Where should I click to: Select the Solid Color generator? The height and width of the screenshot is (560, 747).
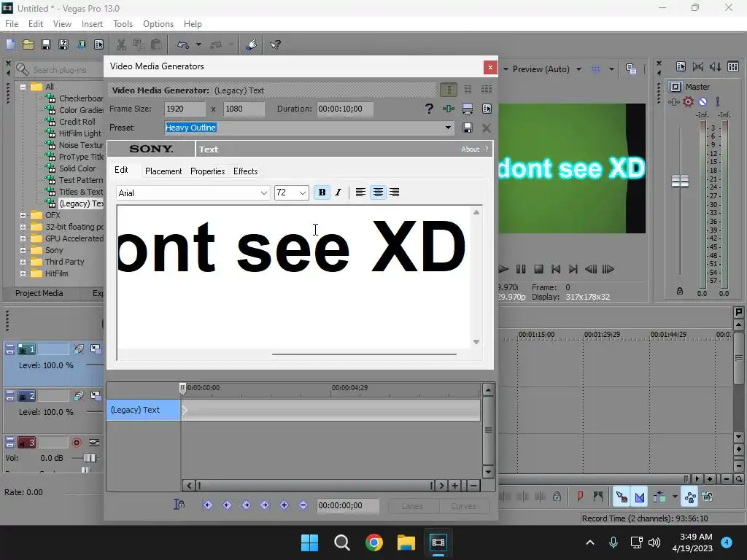point(77,168)
